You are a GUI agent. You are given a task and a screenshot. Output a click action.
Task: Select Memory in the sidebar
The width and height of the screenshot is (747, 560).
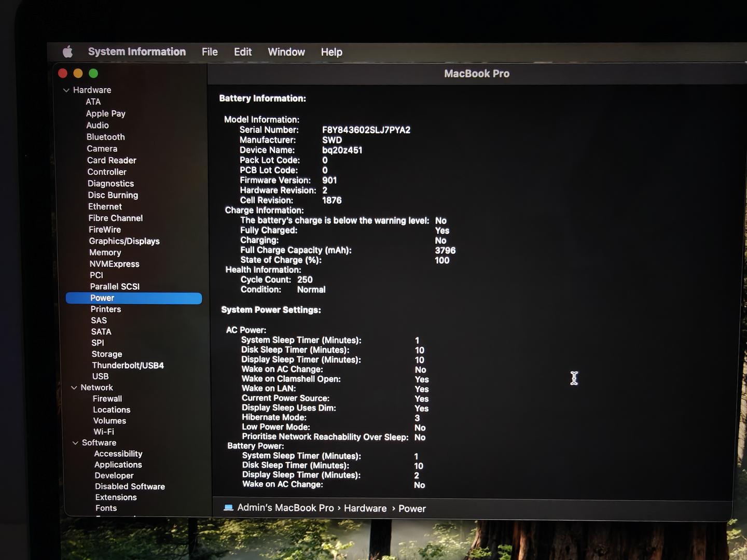click(x=105, y=253)
